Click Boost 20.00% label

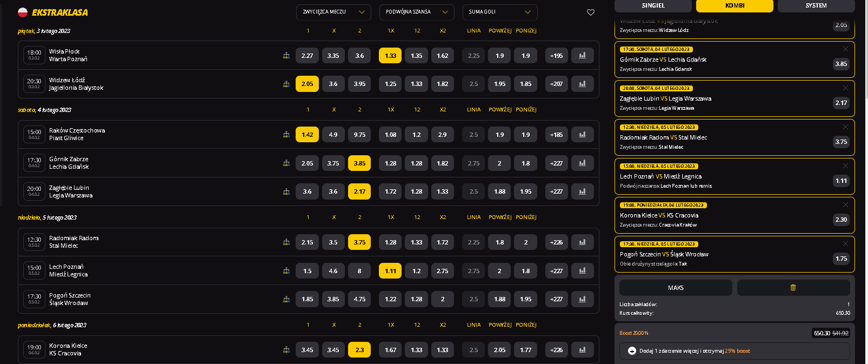coord(633,333)
